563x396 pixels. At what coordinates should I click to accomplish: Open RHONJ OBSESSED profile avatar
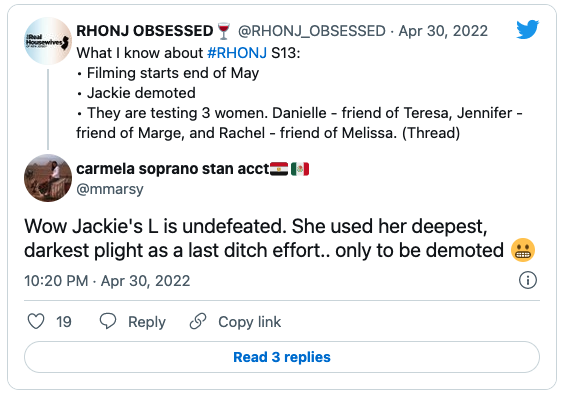48,41
